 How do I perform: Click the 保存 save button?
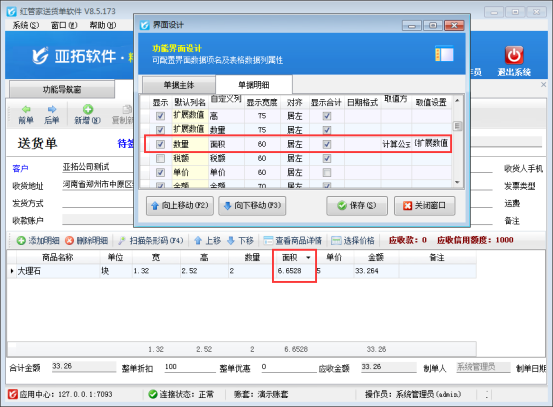(357, 206)
